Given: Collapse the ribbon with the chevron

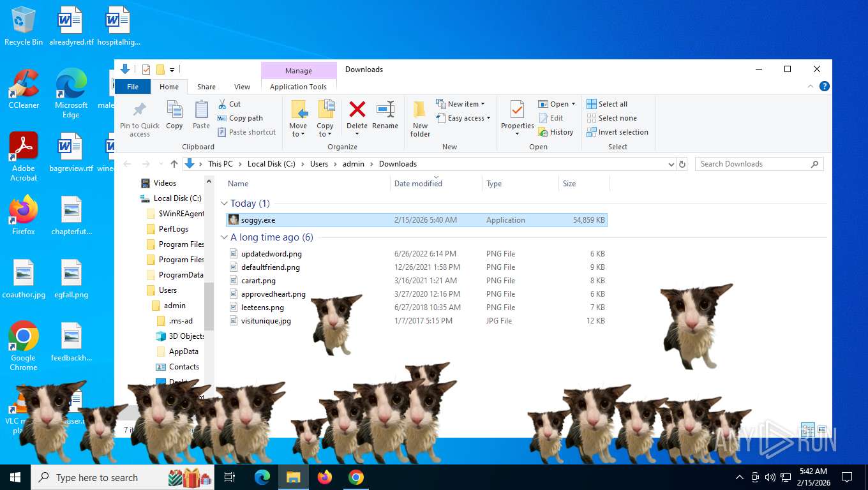Looking at the screenshot, I should click(811, 86).
